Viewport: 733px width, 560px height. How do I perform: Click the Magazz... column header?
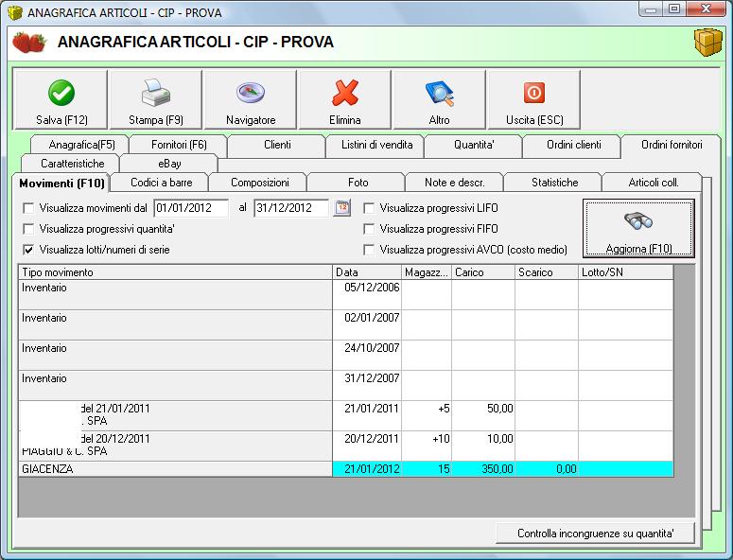[427, 272]
